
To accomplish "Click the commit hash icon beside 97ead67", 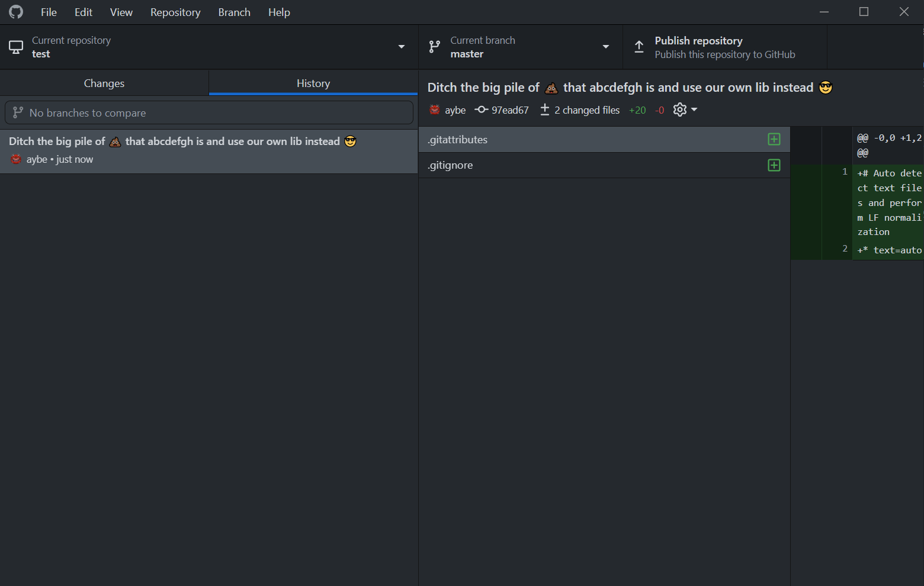I will 482,110.
